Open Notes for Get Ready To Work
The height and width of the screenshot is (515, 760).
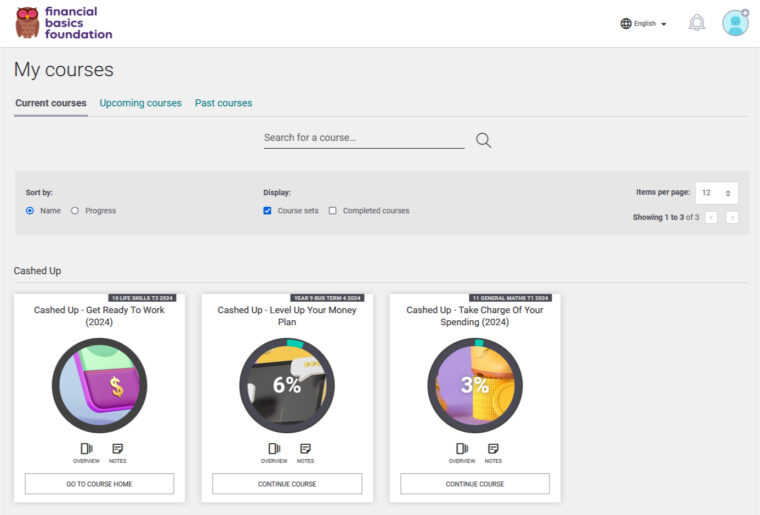[118, 452]
